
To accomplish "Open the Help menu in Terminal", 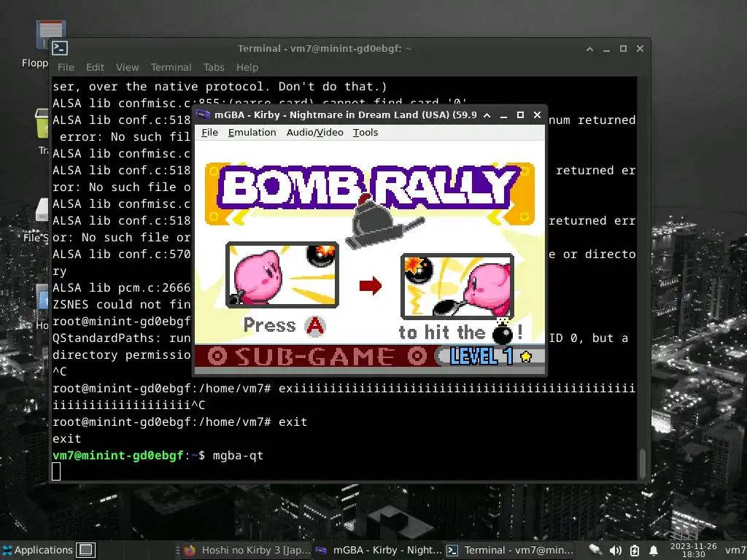I will coord(247,67).
